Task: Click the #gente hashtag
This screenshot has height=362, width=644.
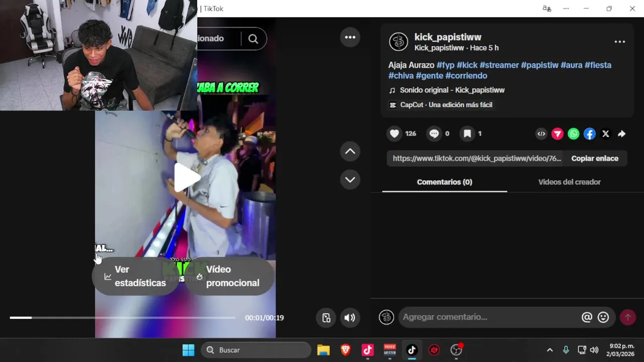Action: (430, 76)
